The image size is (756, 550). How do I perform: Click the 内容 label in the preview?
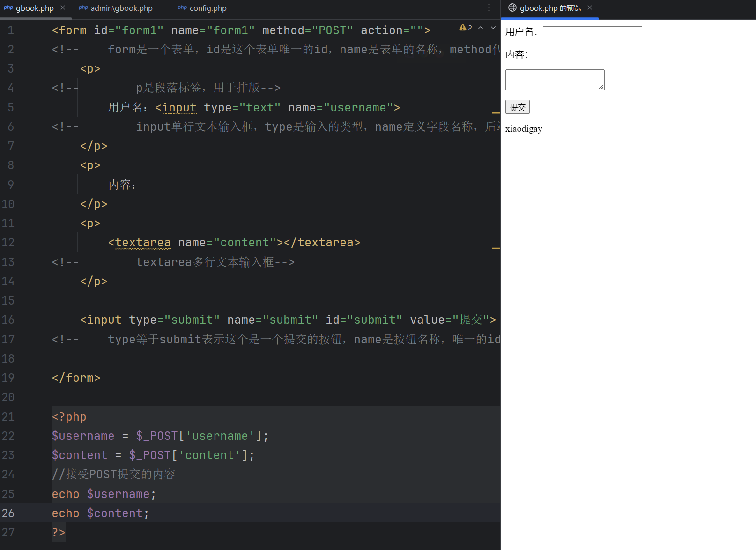(517, 54)
